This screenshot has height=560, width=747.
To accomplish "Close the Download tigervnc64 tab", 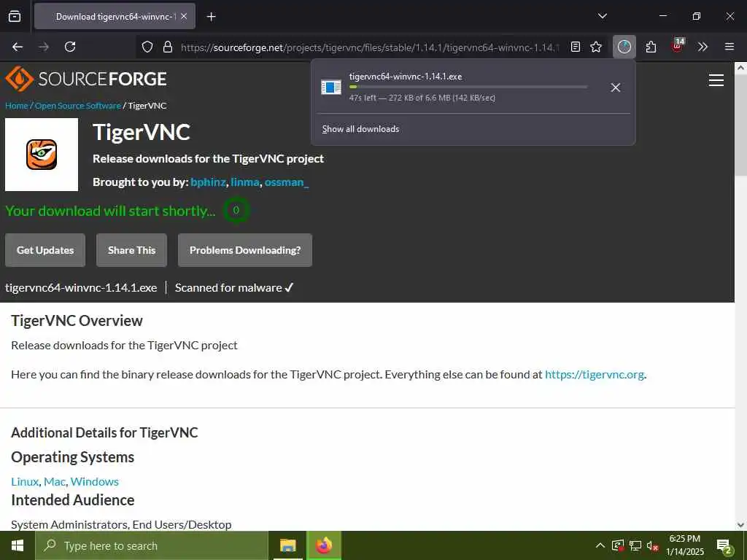I will [184, 17].
